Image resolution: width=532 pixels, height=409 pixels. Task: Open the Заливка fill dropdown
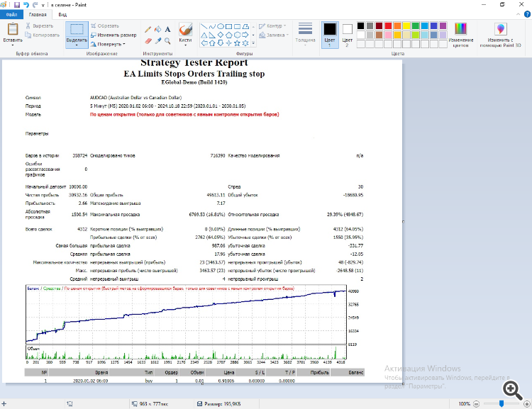coord(274,35)
